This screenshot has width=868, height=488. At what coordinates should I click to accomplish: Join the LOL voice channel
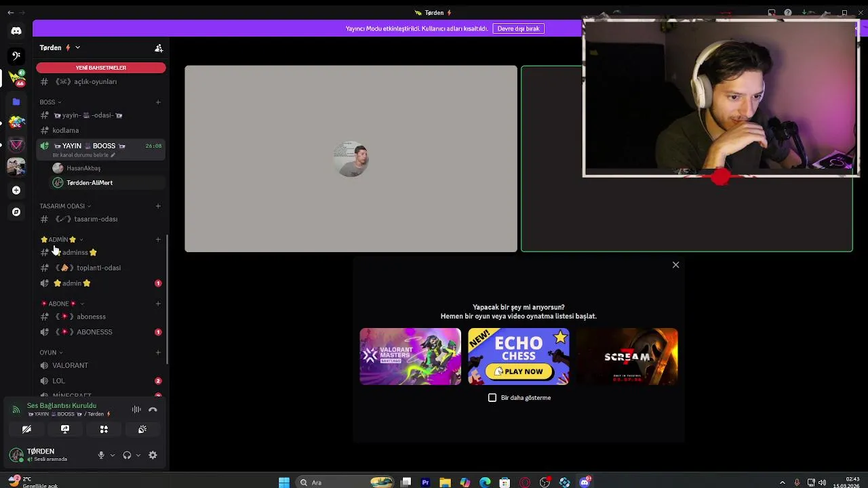101,381
